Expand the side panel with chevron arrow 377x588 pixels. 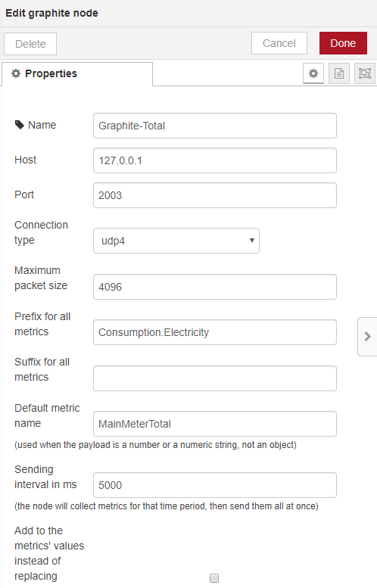(368, 336)
